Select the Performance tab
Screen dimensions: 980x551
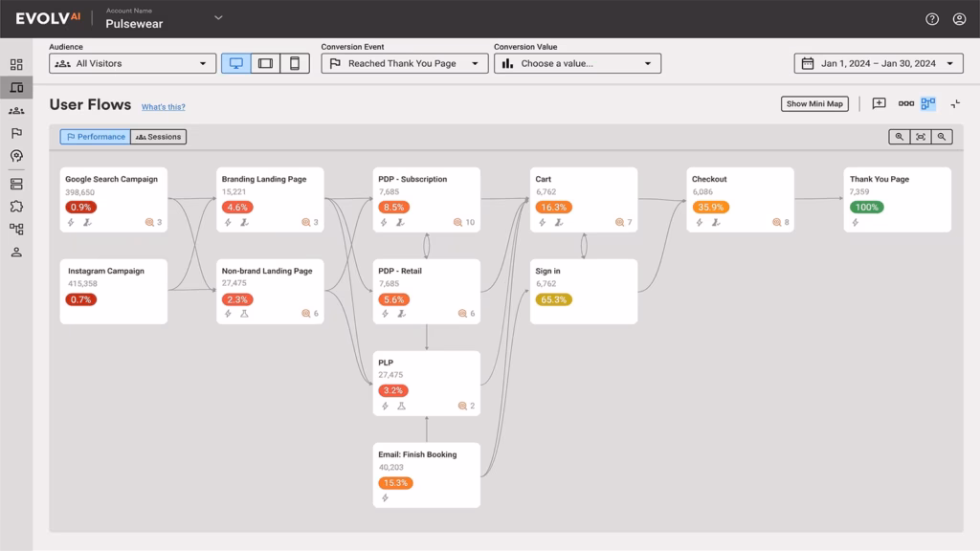(x=95, y=137)
